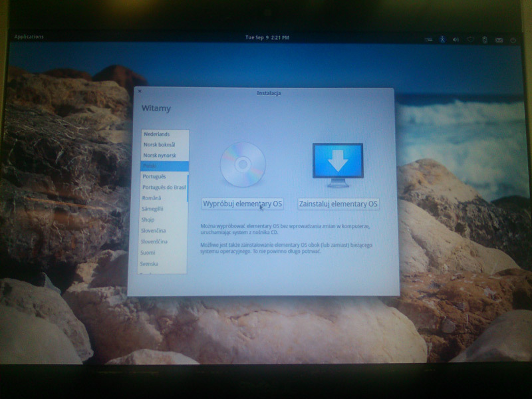The image size is (532, 399).
Task: Click the monitor install arrow icon
Action: (338, 165)
